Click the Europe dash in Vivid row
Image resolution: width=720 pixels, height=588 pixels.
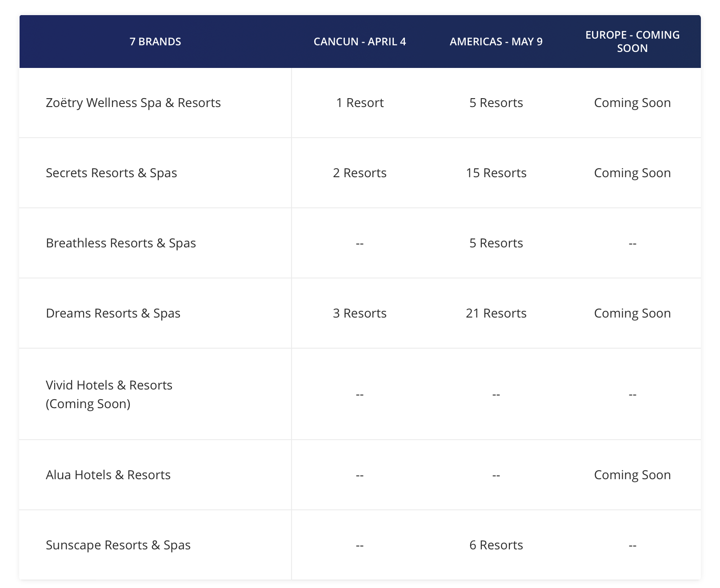point(632,394)
